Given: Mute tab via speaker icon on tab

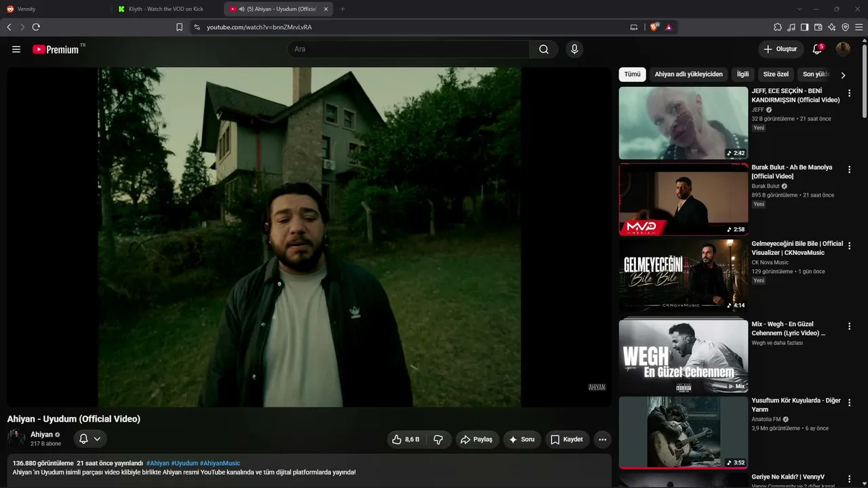Looking at the screenshot, I should coord(242,9).
